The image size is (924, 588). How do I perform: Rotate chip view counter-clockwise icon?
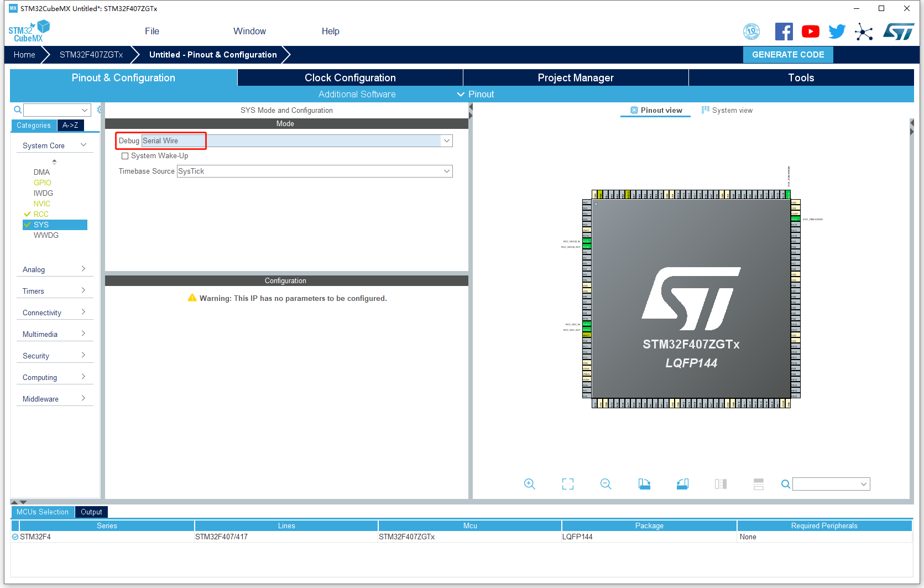[x=682, y=484]
